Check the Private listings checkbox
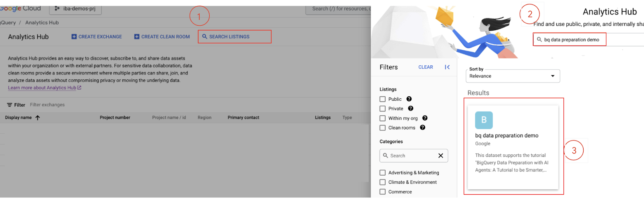The height and width of the screenshot is (201, 644). (x=383, y=109)
